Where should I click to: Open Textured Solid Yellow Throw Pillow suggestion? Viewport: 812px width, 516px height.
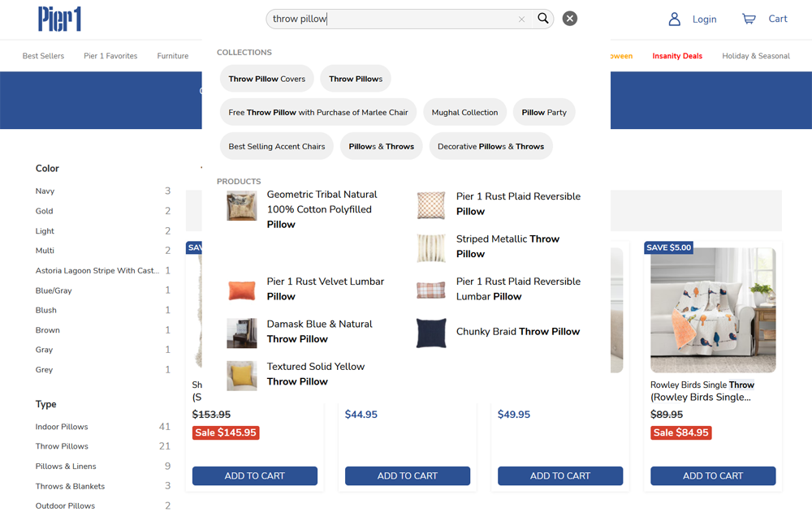pos(315,374)
